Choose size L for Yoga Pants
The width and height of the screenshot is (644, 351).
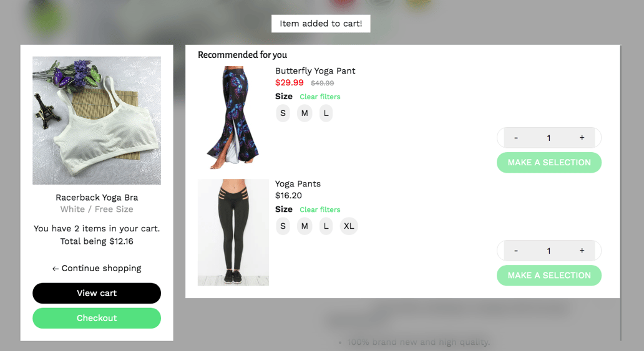coord(326,226)
